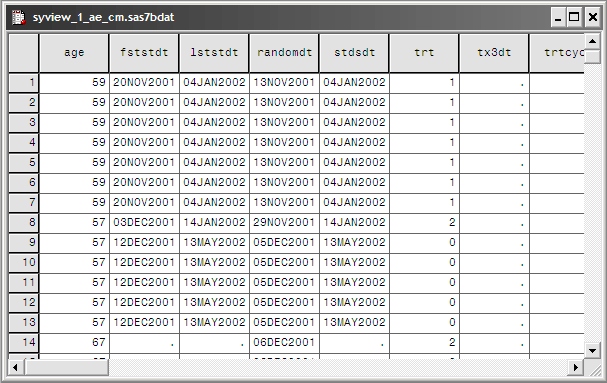
Task: Select row header 13
Action: pos(24,323)
